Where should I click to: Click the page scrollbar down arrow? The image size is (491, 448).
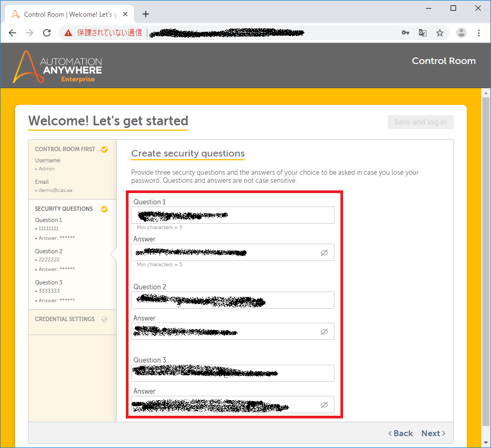486,443
